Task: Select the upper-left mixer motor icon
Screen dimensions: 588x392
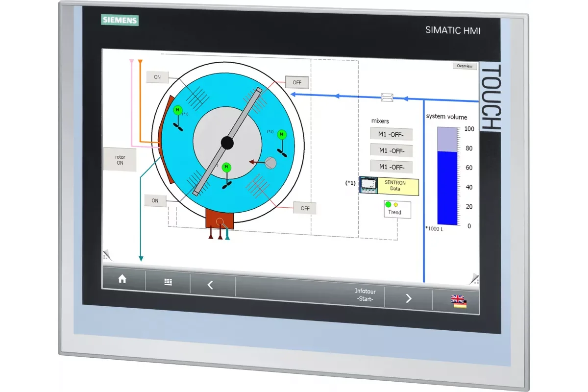Action: [x=178, y=110]
